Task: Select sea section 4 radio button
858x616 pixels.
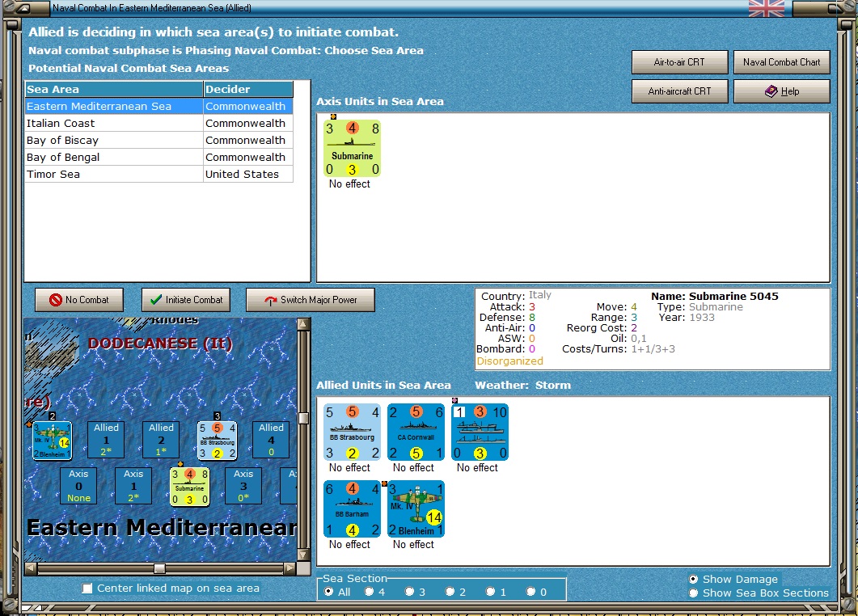Action: 370,592
